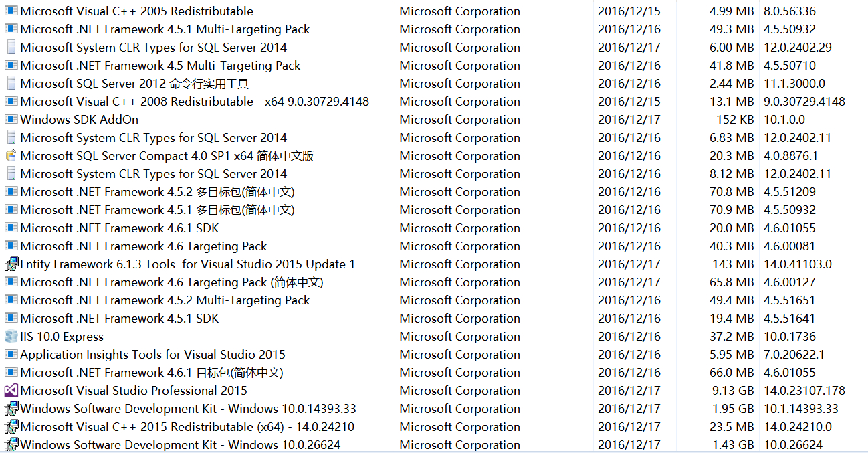Click the icon of Windows SDK 10.0.14393.33

(x=11, y=409)
